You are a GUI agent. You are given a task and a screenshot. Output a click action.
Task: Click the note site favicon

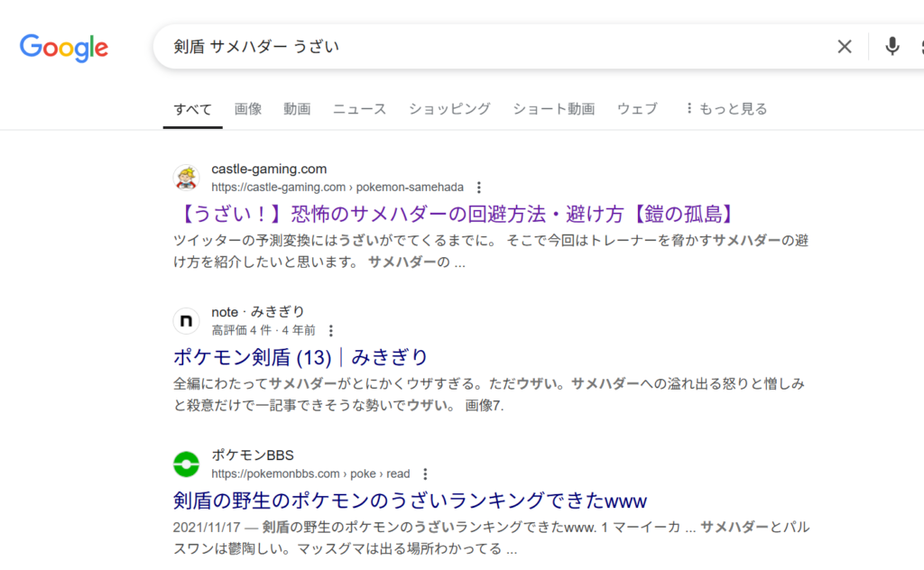(186, 321)
